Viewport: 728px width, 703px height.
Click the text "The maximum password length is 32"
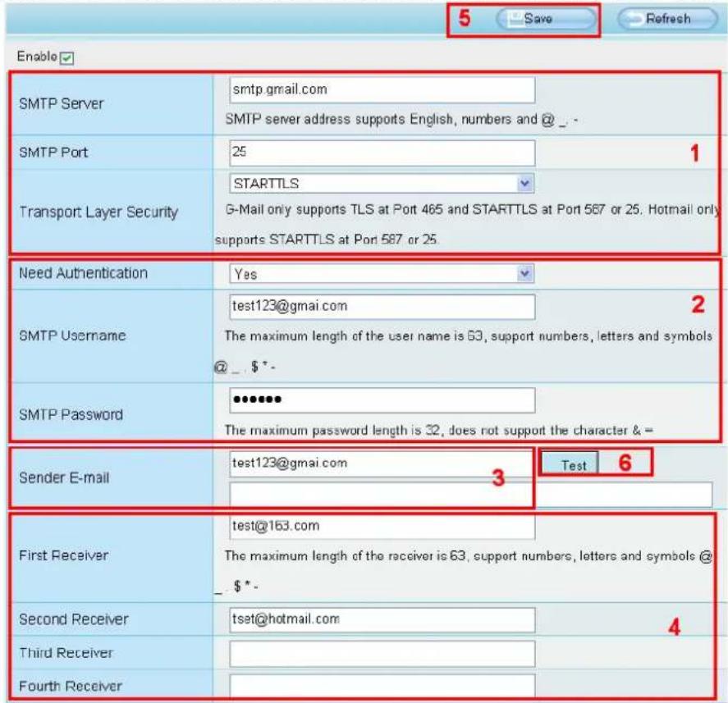(x=334, y=431)
